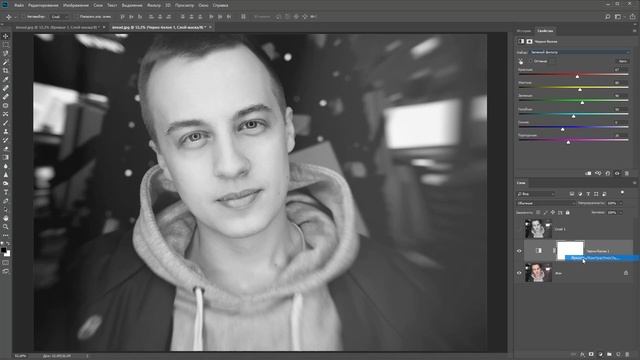Select the Move tool in the toolbox
640x360 pixels.
coord(6,36)
